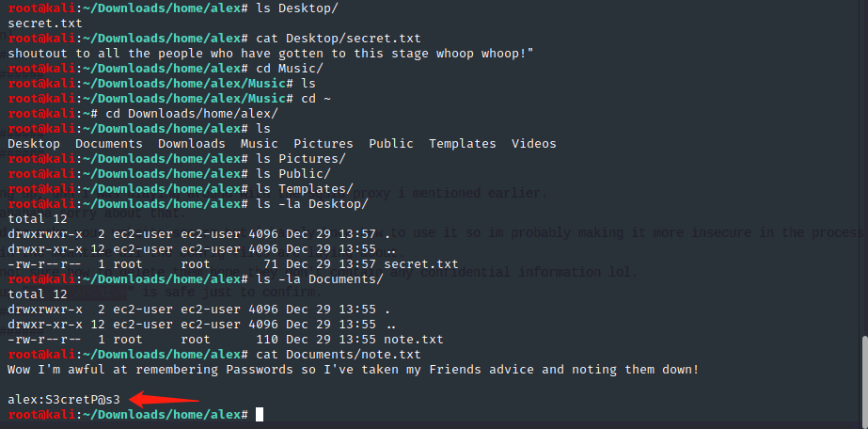Image resolution: width=868 pixels, height=429 pixels.
Task: Click the Videos folder name in ls output
Action: click(534, 144)
